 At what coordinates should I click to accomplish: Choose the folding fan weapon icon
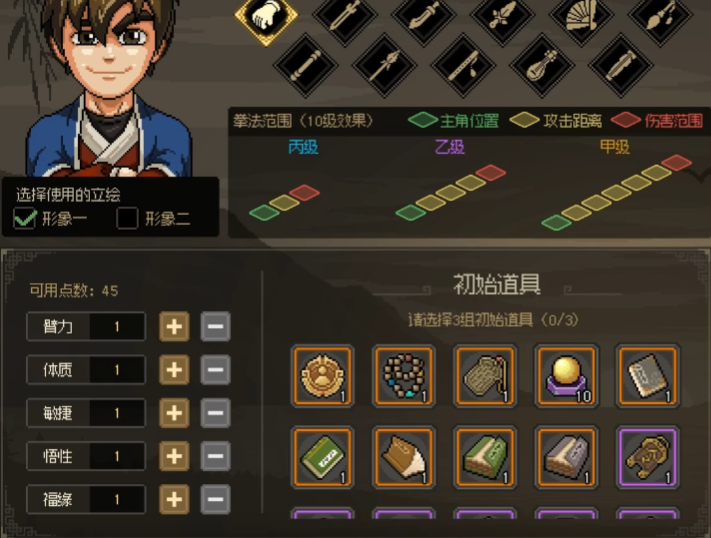(581, 16)
